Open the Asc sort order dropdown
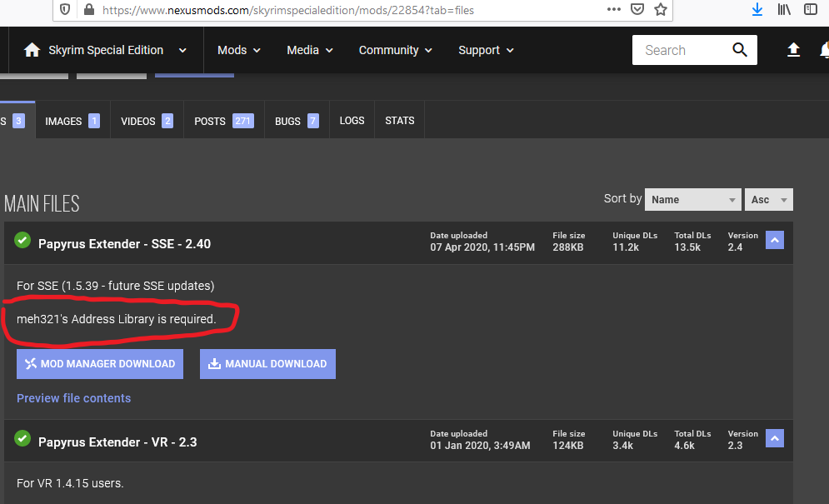The height and width of the screenshot is (504, 829). pyautogui.click(x=769, y=199)
